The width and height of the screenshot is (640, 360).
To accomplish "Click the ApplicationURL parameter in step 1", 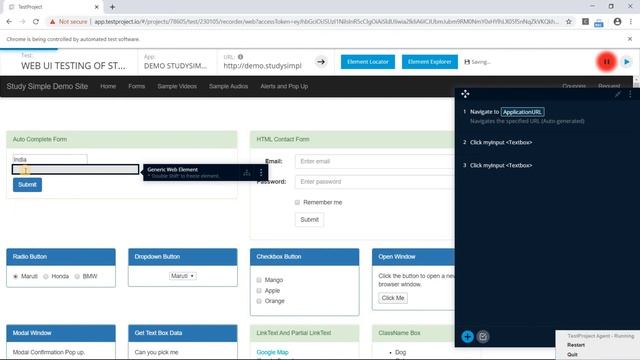I will pos(522,112).
